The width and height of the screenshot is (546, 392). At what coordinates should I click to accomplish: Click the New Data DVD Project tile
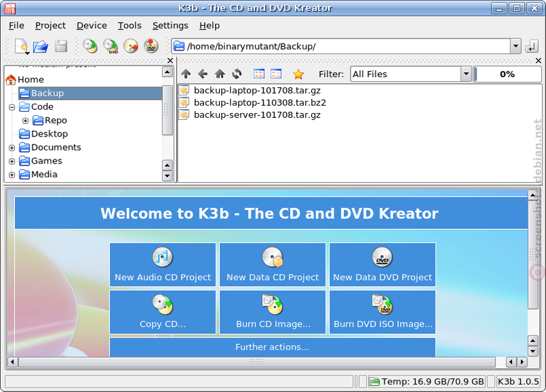coord(382,265)
